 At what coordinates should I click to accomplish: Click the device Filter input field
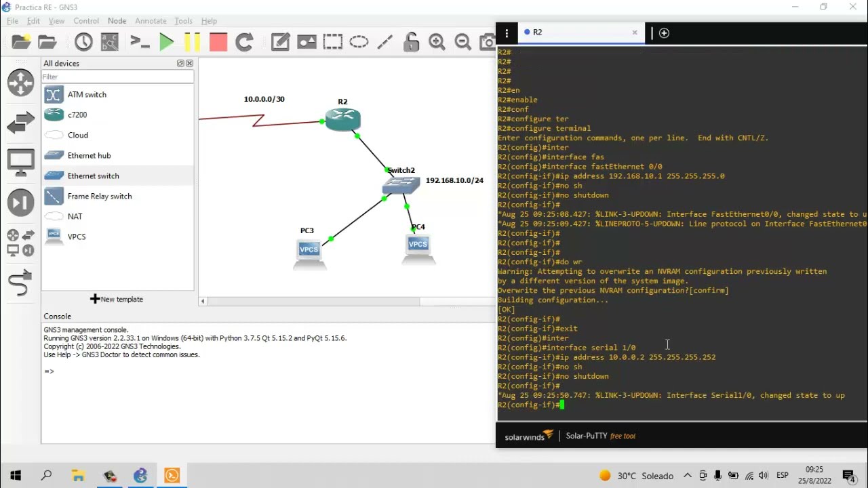coord(117,77)
